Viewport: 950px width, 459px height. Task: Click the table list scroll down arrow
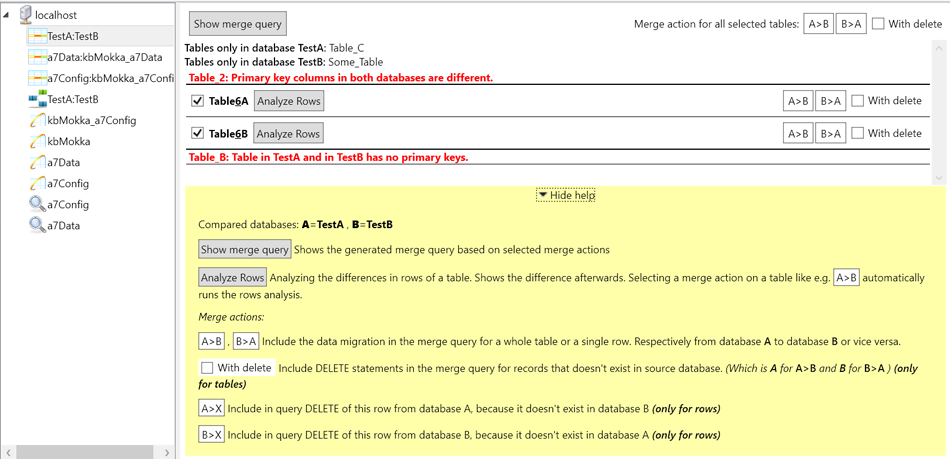(x=939, y=178)
